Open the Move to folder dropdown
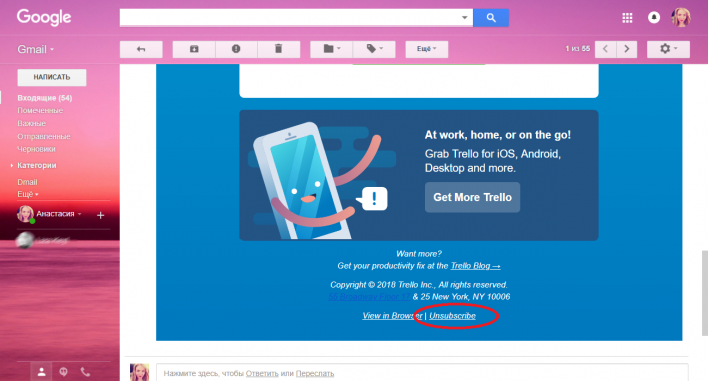 click(x=331, y=49)
